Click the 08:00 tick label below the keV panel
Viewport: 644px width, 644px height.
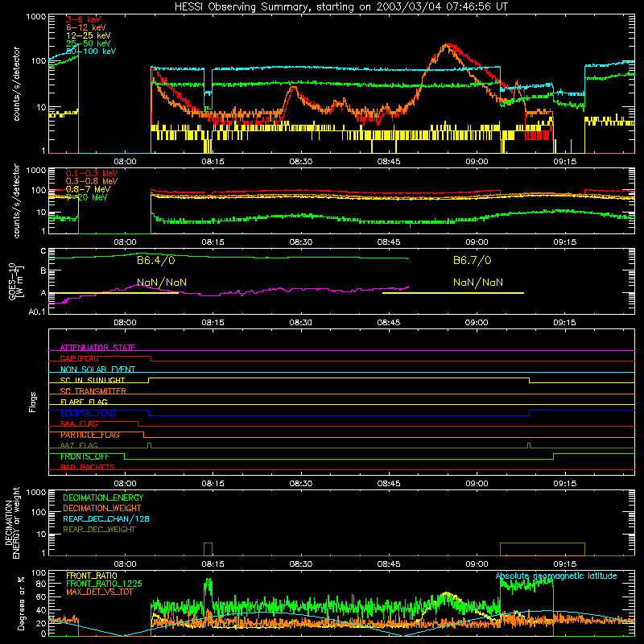pos(125,162)
